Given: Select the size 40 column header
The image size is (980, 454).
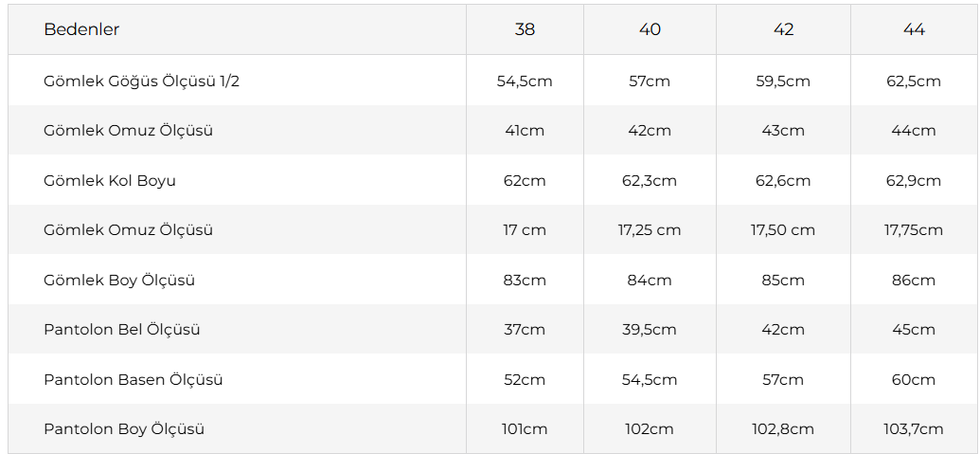Looking at the screenshot, I should click(x=650, y=29).
